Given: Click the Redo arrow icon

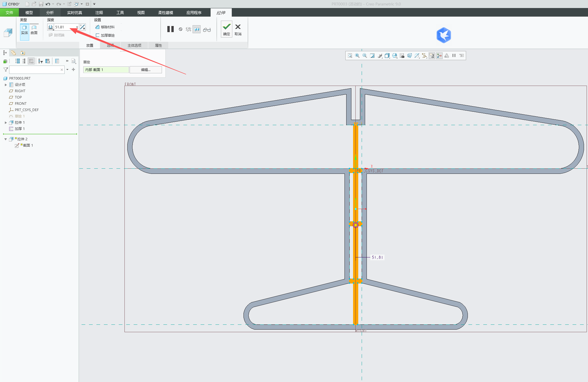Looking at the screenshot, I should click(x=58, y=4).
